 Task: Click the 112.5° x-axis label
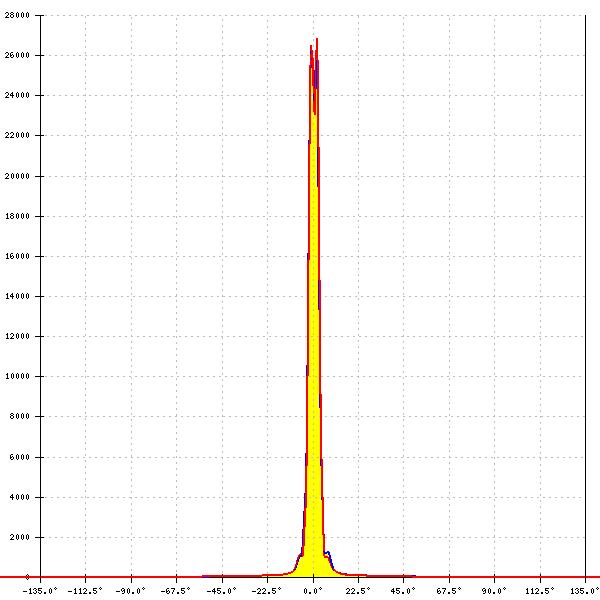point(540,591)
